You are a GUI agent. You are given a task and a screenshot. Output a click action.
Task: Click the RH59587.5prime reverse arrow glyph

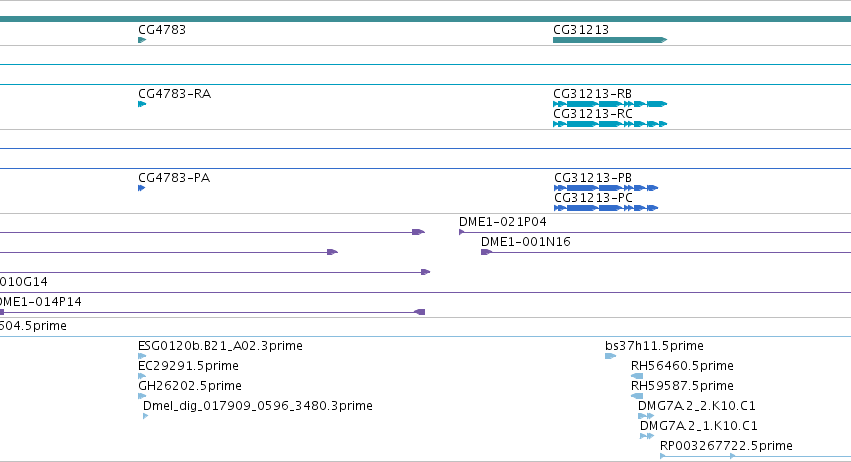(x=637, y=396)
